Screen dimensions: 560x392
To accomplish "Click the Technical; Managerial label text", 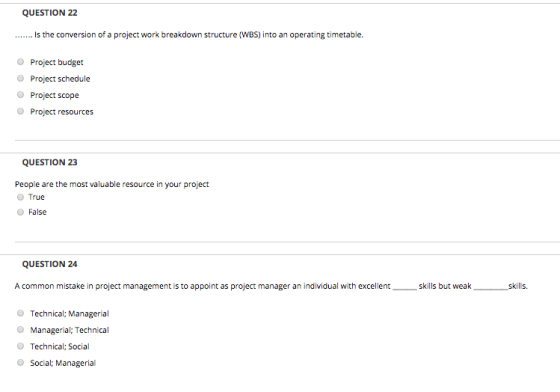I will coord(69,314).
